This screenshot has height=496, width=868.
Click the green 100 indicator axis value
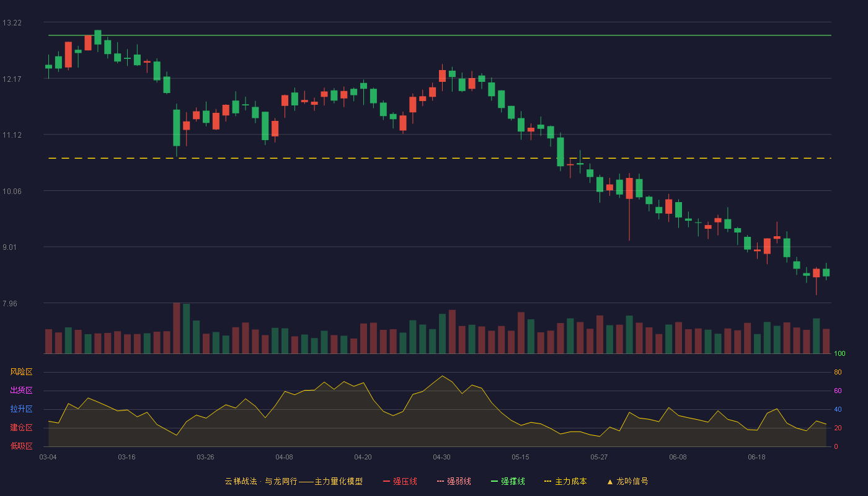coord(839,354)
